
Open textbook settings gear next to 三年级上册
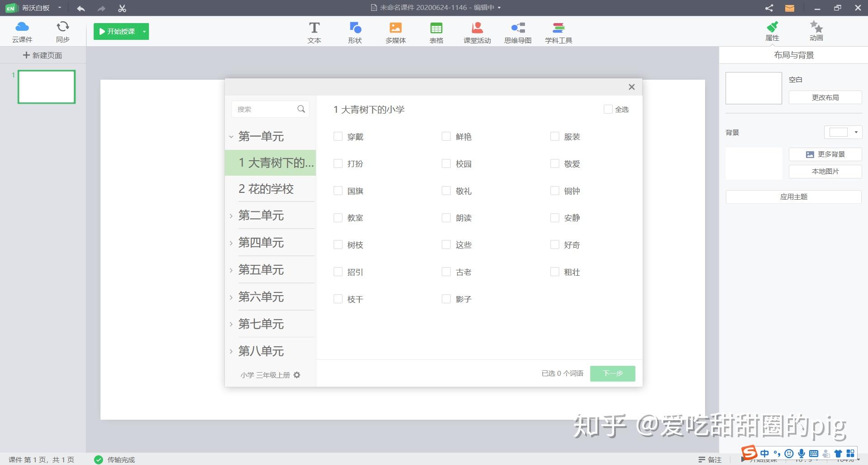297,375
